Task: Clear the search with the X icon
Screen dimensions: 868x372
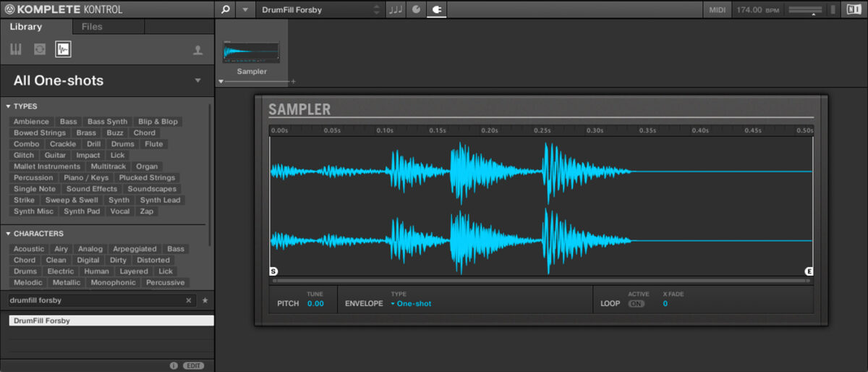Action: pos(189,300)
